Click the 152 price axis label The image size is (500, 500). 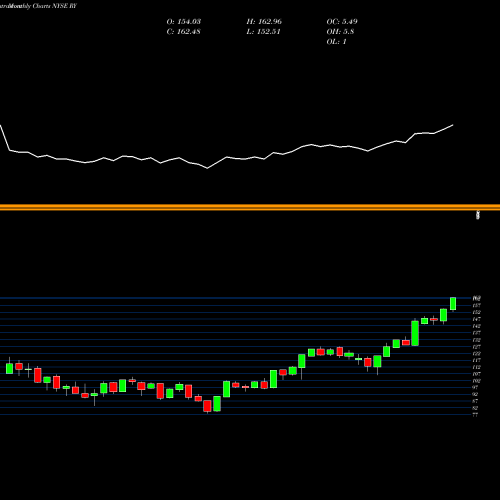pyautogui.click(x=476, y=312)
